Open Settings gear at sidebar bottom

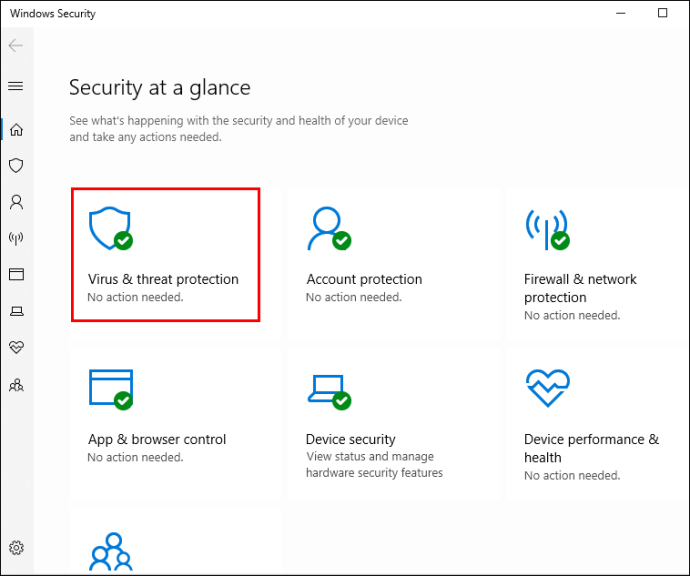click(16, 548)
